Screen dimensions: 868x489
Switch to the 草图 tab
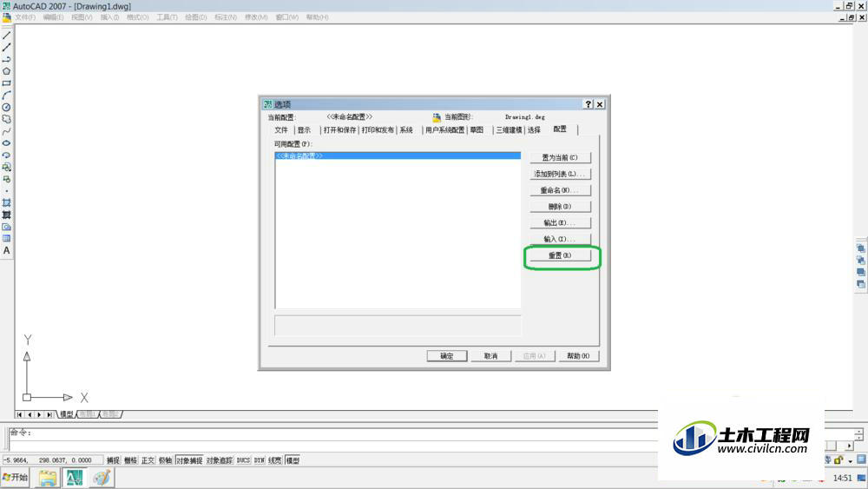(x=477, y=130)
